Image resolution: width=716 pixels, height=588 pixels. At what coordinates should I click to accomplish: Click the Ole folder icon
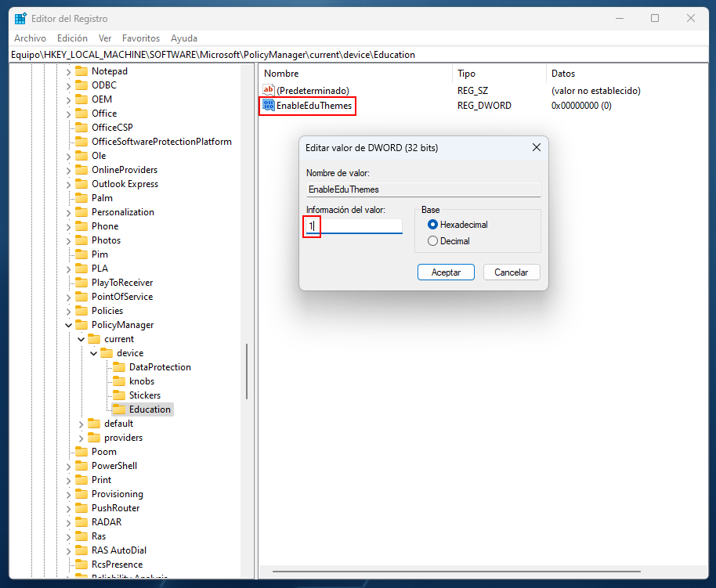pos(81,156)
